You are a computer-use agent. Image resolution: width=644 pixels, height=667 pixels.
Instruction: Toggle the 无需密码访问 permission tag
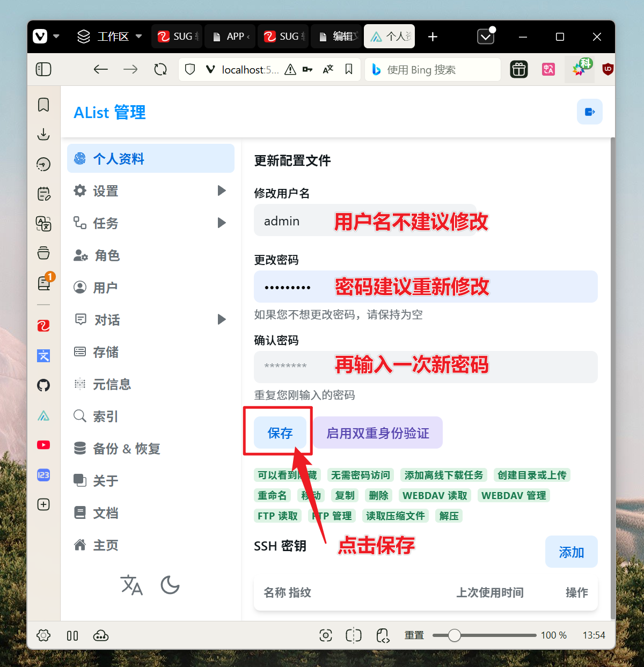click(360, 475)
